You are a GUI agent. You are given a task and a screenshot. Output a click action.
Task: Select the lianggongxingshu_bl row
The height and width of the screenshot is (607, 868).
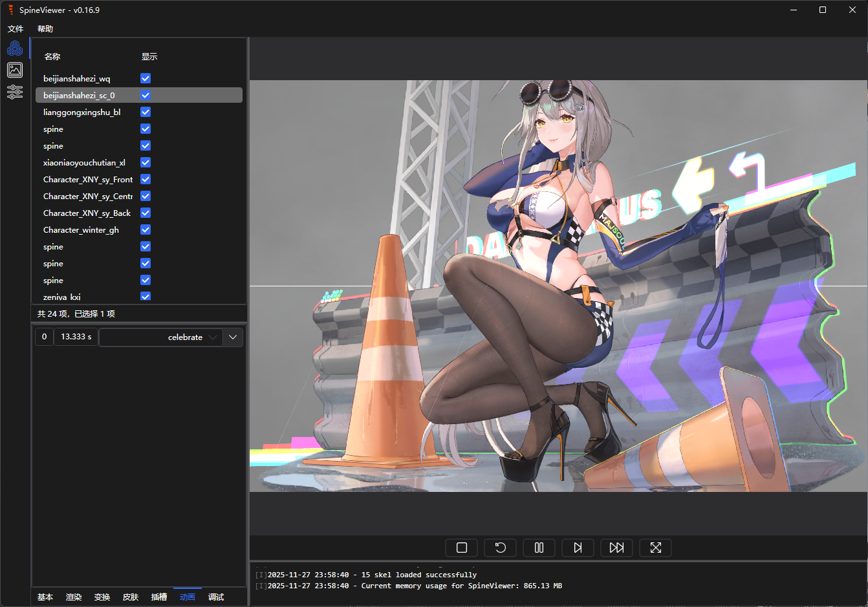[139, 112]
